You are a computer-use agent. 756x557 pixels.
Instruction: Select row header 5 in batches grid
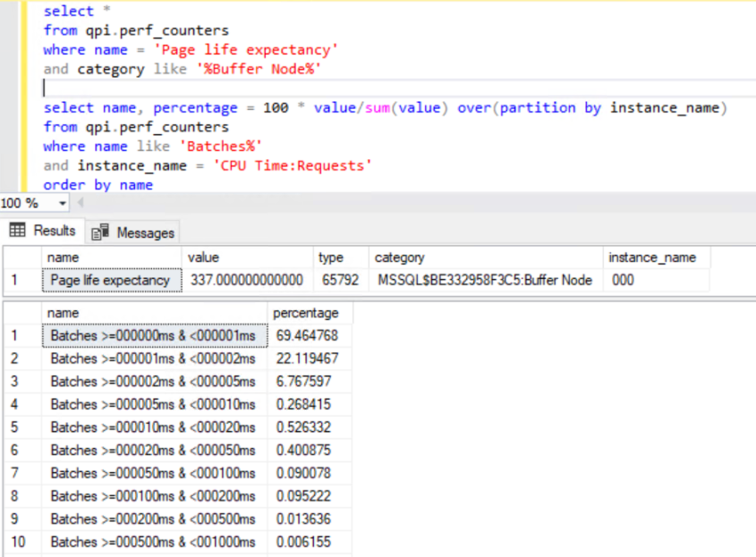point(22,426)
